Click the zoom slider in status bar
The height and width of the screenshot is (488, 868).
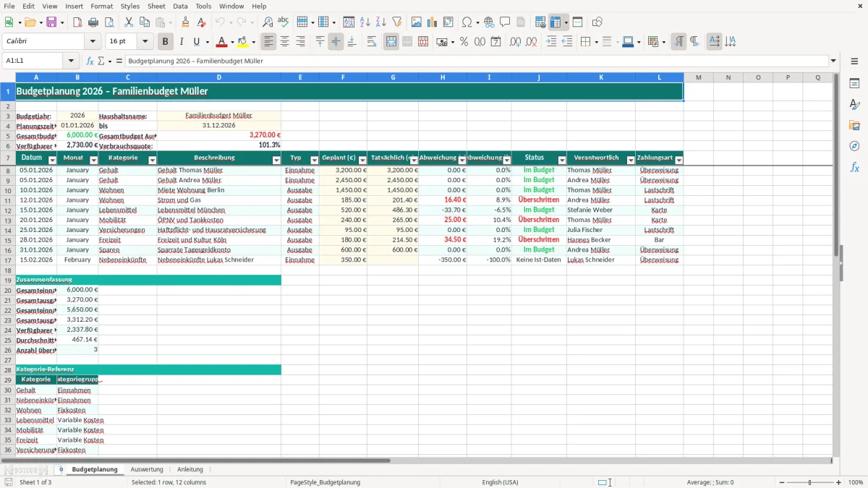click(x=810, y=482)
